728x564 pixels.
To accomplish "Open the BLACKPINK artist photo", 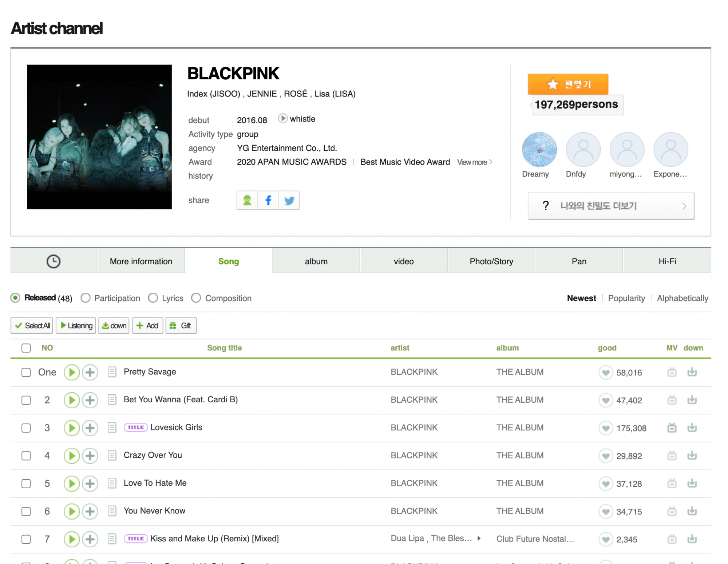I will tap(99, 137).
